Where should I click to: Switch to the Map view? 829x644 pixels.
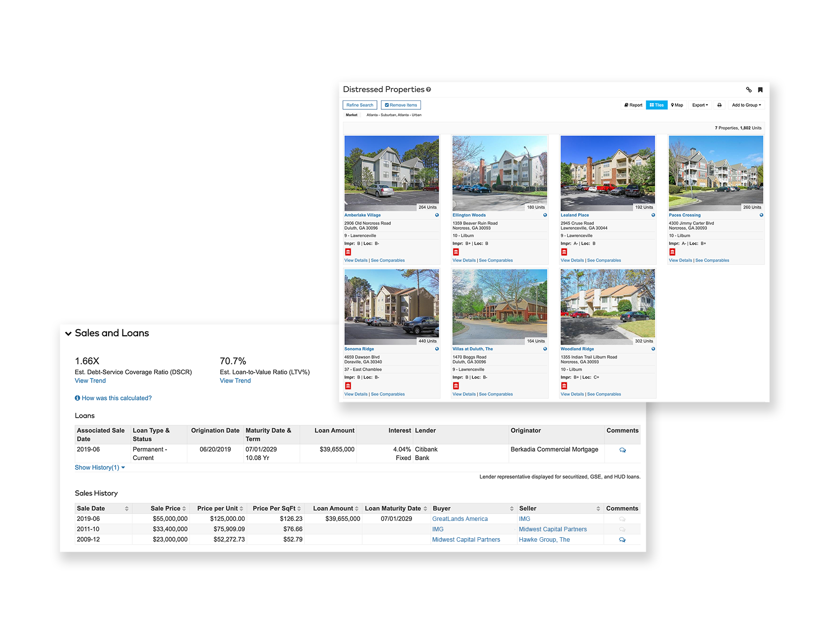pyautogui.click(x=677, y=105)
